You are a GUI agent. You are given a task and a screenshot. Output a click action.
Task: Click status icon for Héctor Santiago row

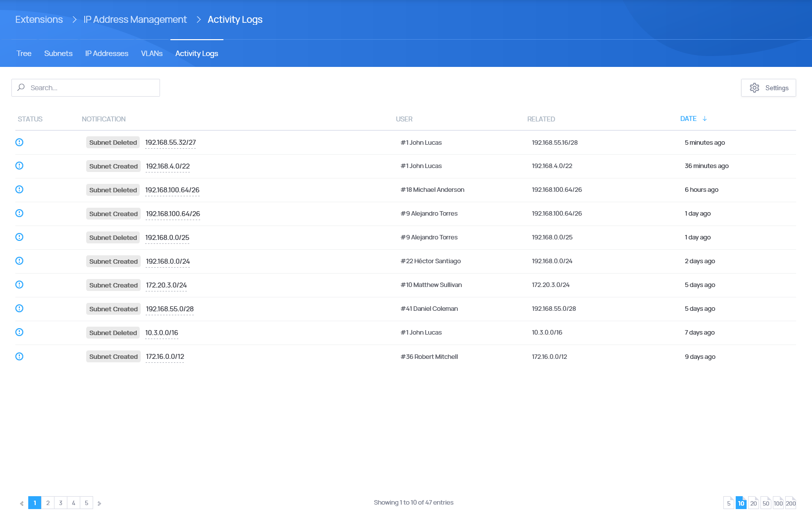click(19, 261)
